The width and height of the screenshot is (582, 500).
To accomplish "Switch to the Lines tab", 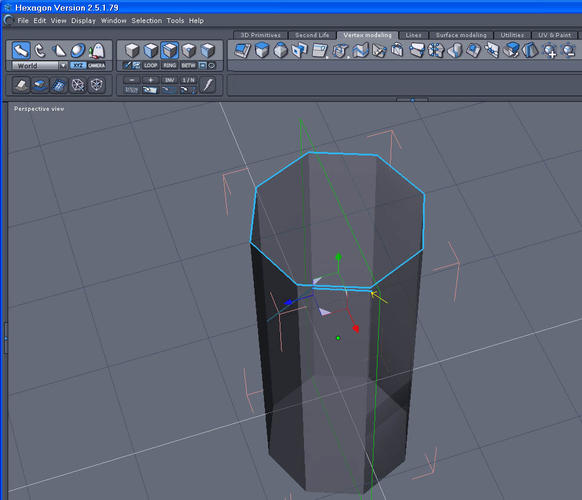I will tap(413, 35).
